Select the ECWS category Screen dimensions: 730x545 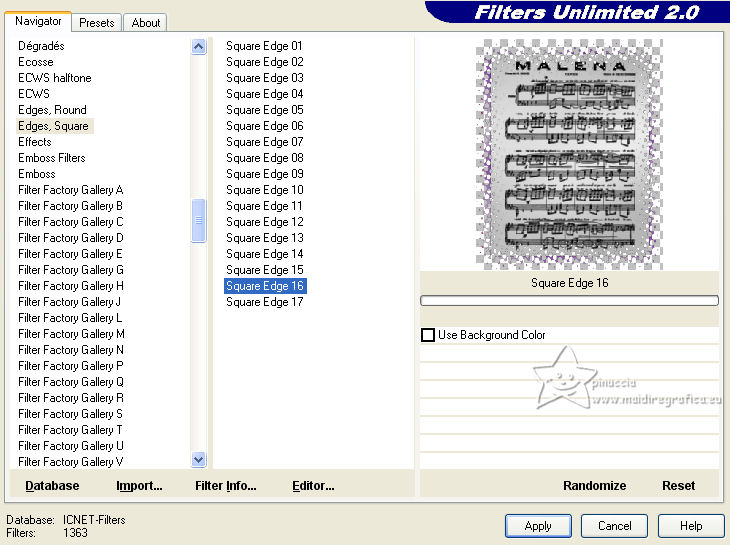34,94
